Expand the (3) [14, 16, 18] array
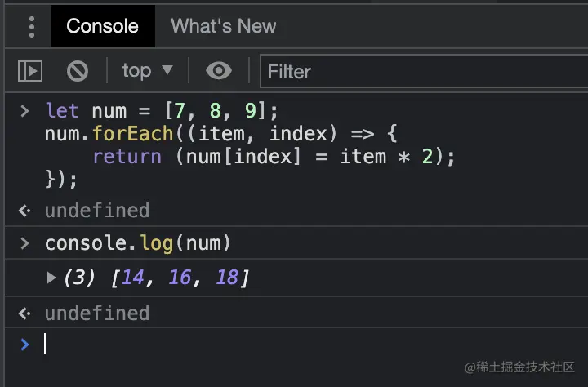 click(x=52, y=278)
